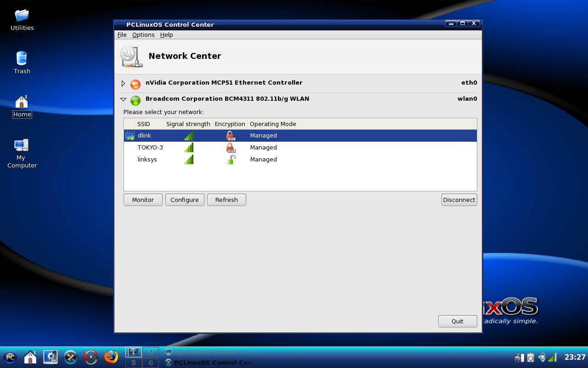Switch to virtual desktop 3

[x=134, y=362]
